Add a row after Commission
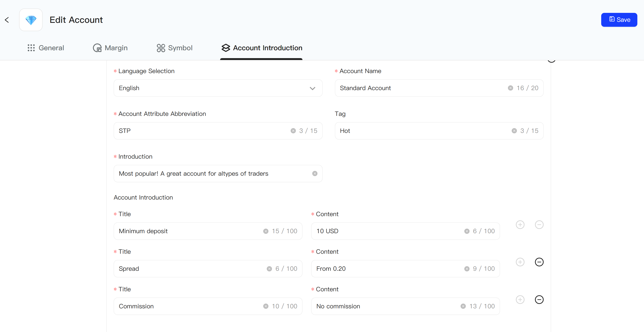The height and width of the screenshot is (332, 644). click(520, 300)
